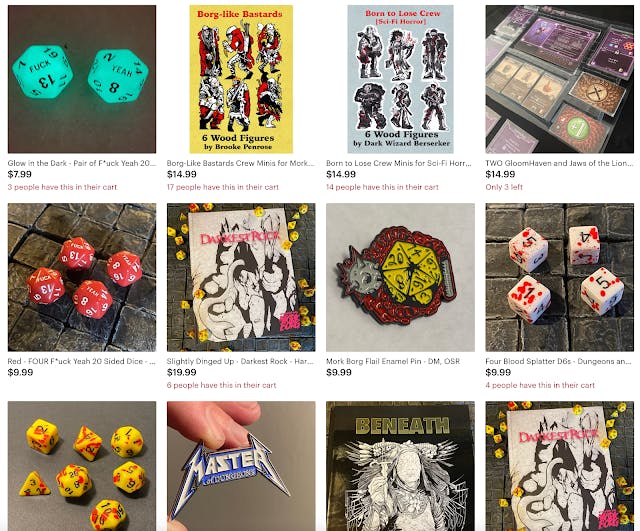Open the Darkest Rock image with pricing below
The height and width of the screenshot is (531, 640).
coord(241,277)
